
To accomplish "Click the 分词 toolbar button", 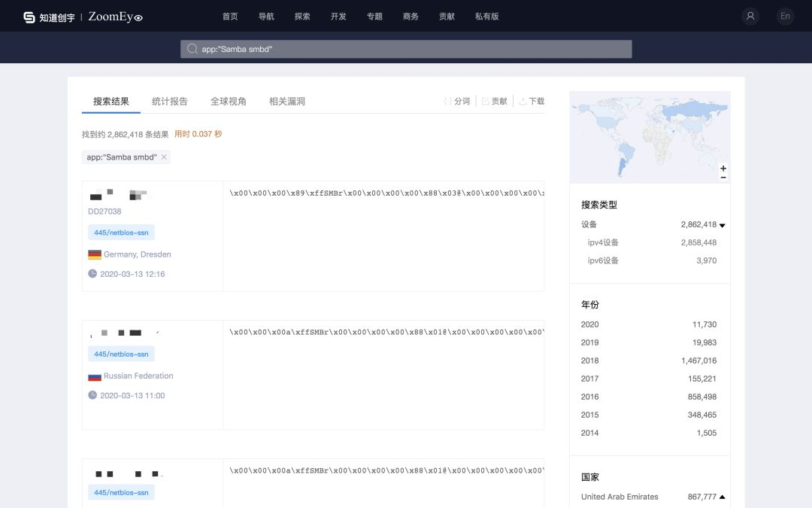I will (457, 101).
